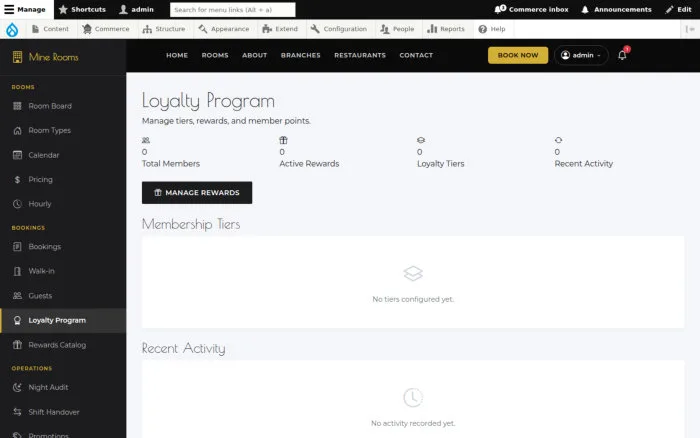Click the Active Rewards gift icon
700x438 pixels.
pyautogui.click(x=283, y=140)
